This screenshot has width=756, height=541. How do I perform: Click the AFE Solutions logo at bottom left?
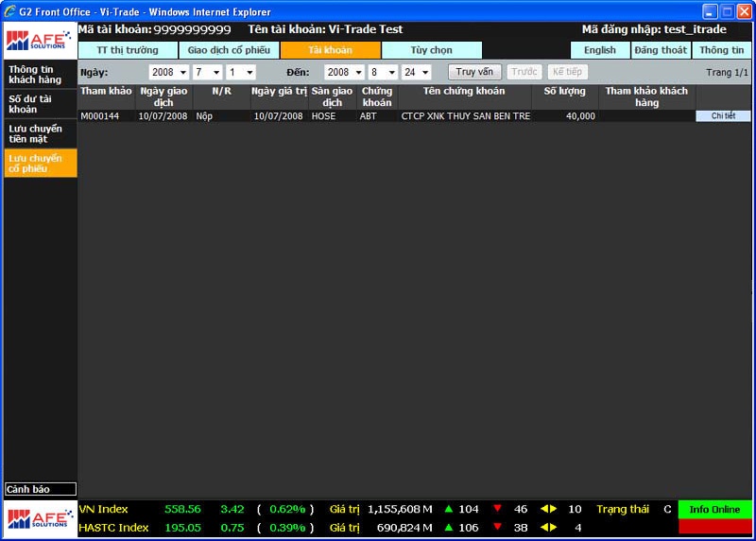click(x=40, y=519)
